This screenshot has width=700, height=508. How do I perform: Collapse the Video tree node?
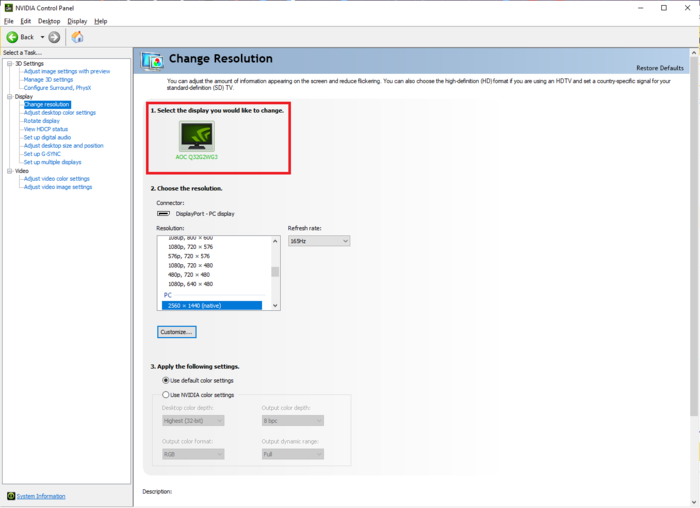[x=9, y=171]
